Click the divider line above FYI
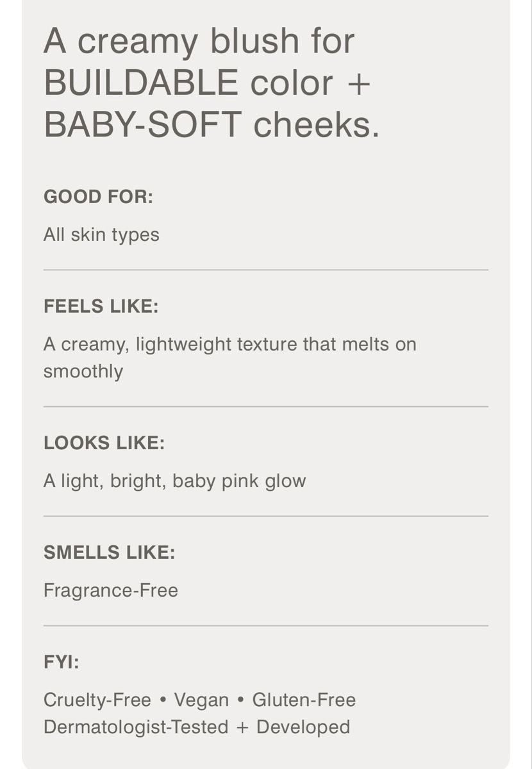This screenshot has width=532, height=769. click(266, 625)
